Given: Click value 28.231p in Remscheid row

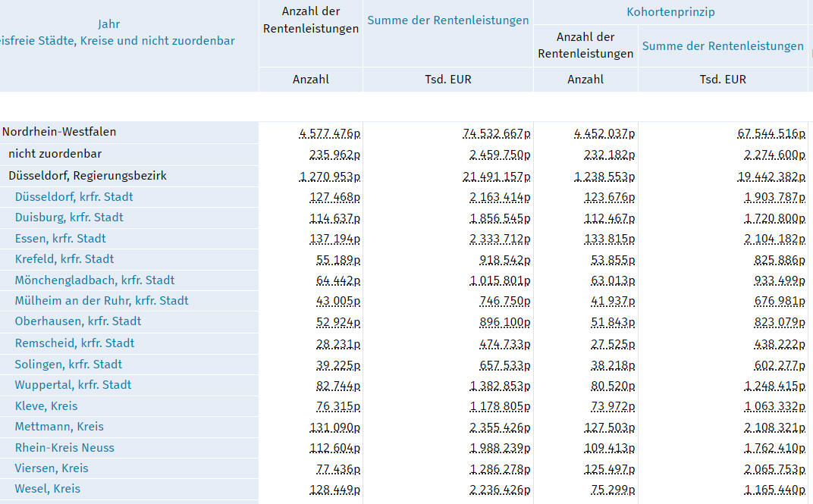Looking at the screenshot, I should 338,344.
